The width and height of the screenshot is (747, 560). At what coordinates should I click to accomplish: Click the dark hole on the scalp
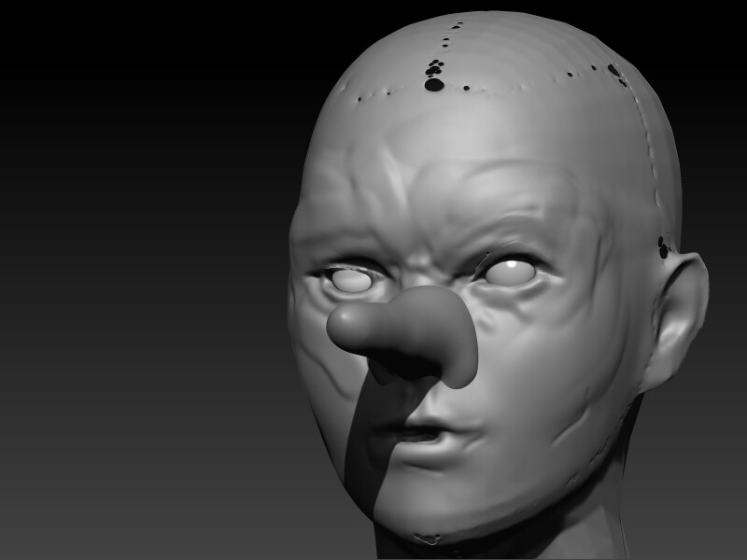click(435, 84)
